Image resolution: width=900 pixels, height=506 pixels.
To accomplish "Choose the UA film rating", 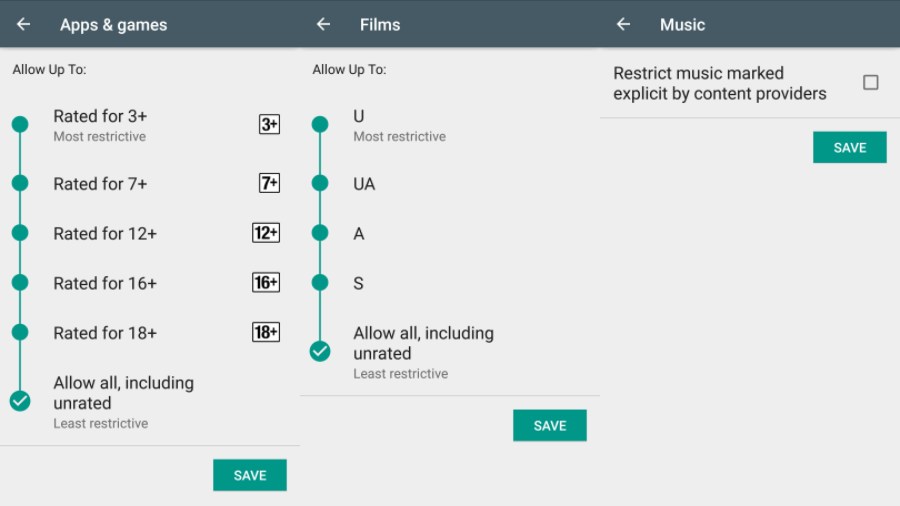I will [364, 184].
